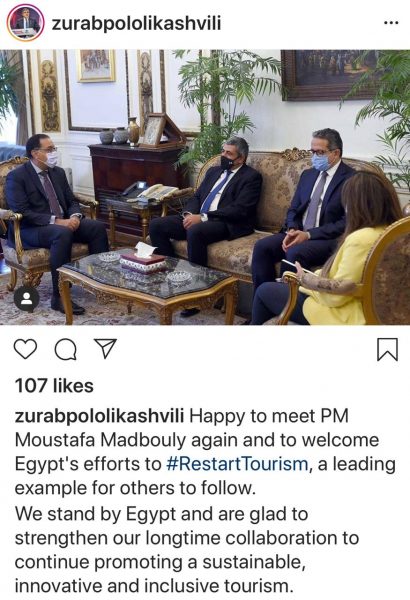Open comments via the speech bubble icon
Screen dimensions: 410x600
(x=65, y=349)
